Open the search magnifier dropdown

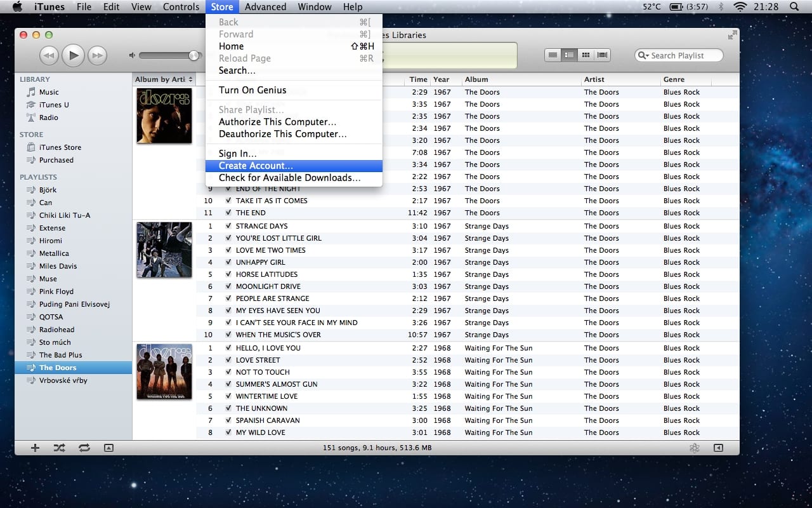coord(643,55)
